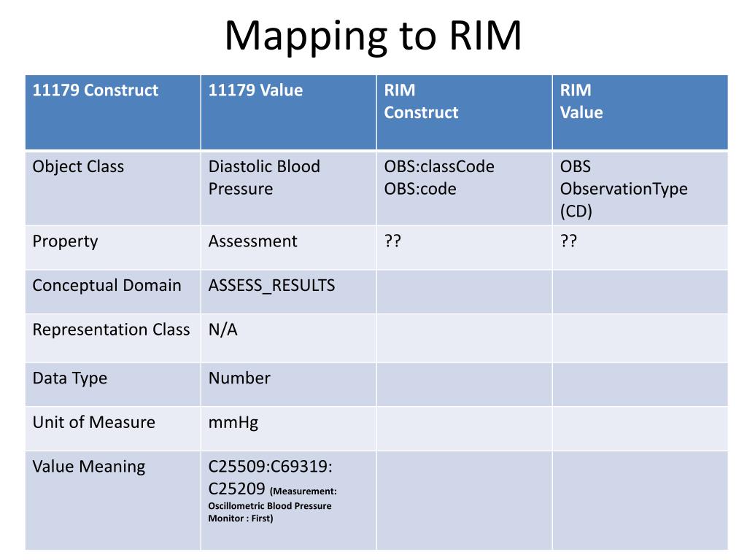Click the empty RIM Construct cell in Conceptual Domain row

[x=465, y=292]
